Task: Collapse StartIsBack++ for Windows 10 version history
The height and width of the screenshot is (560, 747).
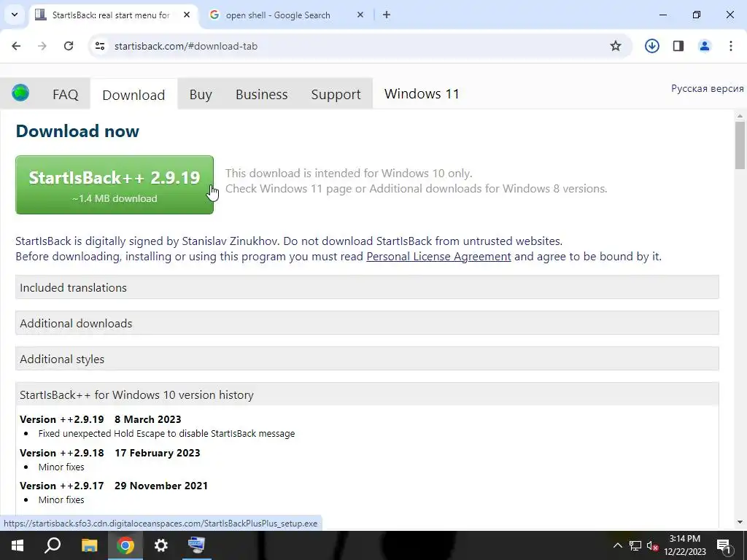Action: coord(367,394)
